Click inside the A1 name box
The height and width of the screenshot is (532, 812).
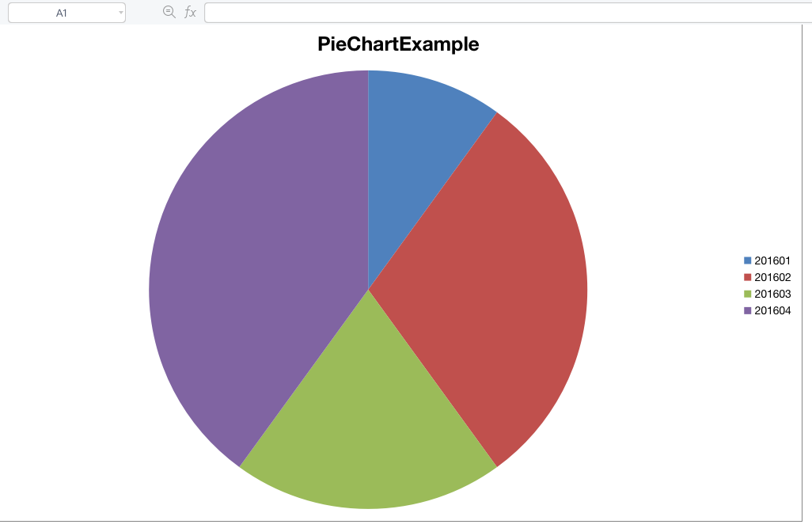point(62,13)
